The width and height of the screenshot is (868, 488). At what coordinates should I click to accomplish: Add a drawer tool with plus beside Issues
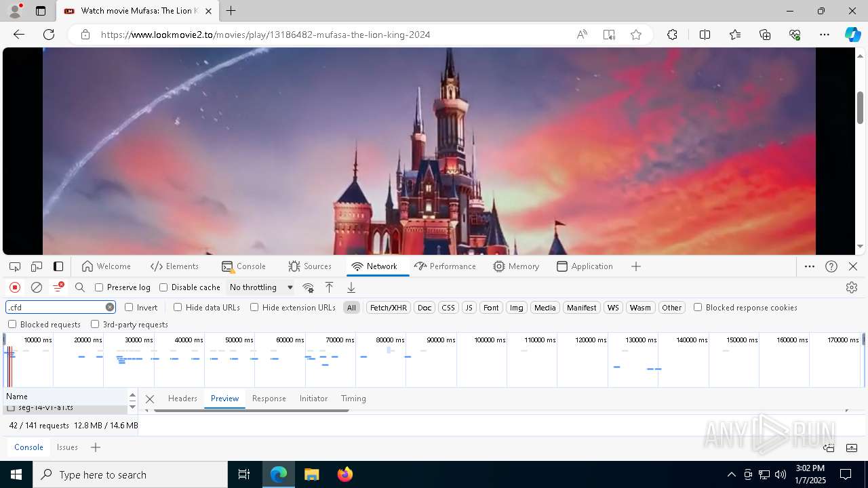click(x=96, y=447)
